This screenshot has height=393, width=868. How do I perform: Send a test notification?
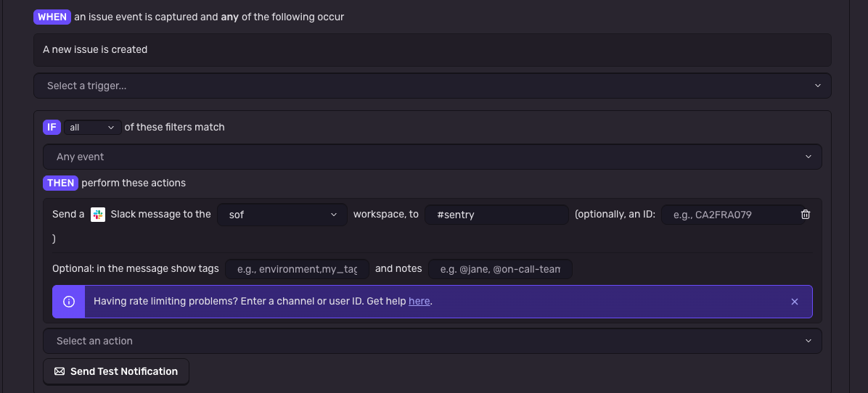pos(116,371)
